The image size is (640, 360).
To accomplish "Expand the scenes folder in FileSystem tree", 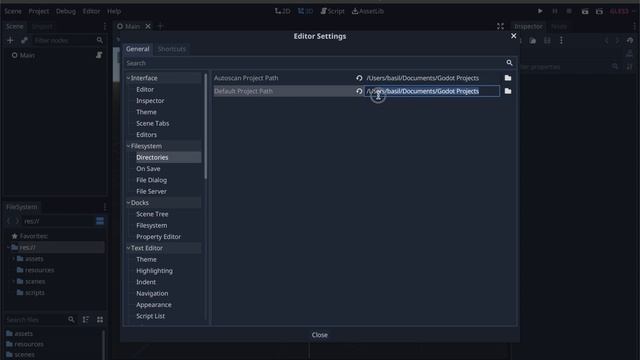I will pos(13,282).
